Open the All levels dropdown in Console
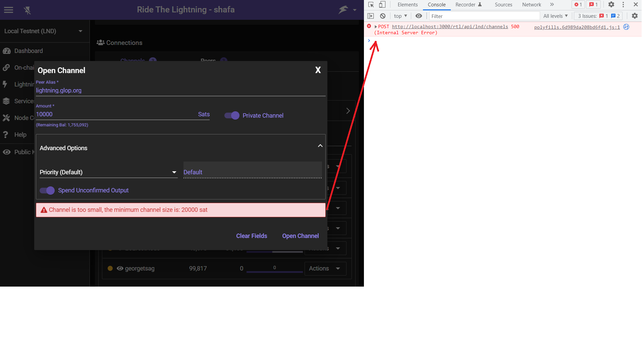The width and height of the screenshot is (644, 362). point(555,16)
